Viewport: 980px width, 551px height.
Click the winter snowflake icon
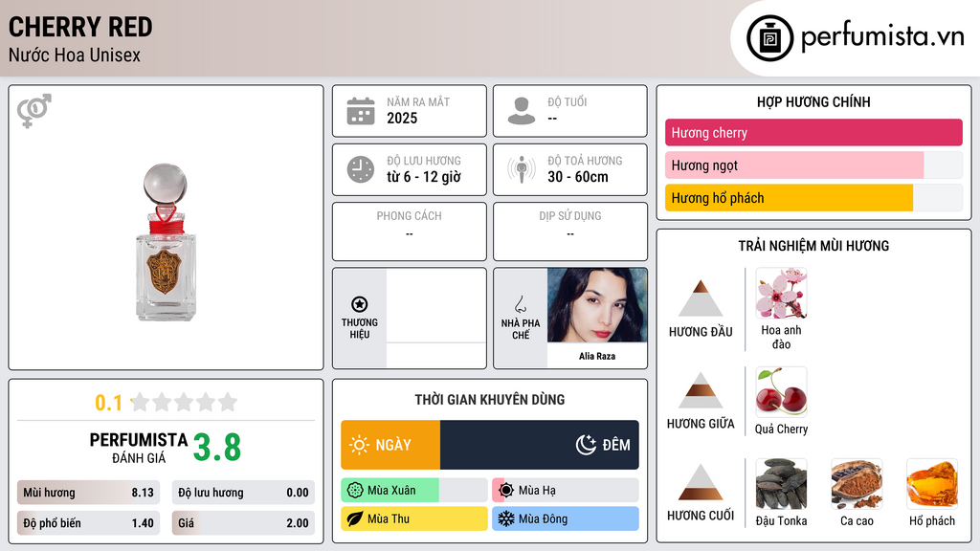point(506,518)
